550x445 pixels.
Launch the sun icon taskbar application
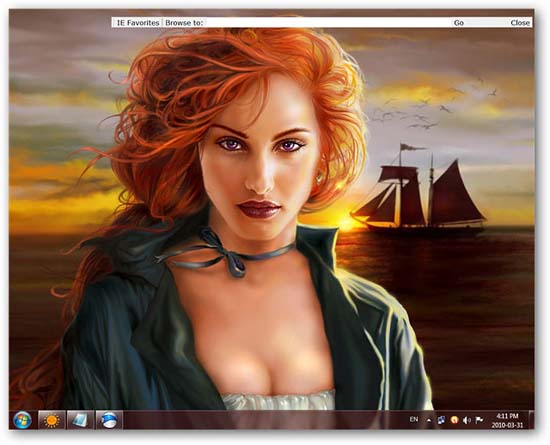[52, 420]
